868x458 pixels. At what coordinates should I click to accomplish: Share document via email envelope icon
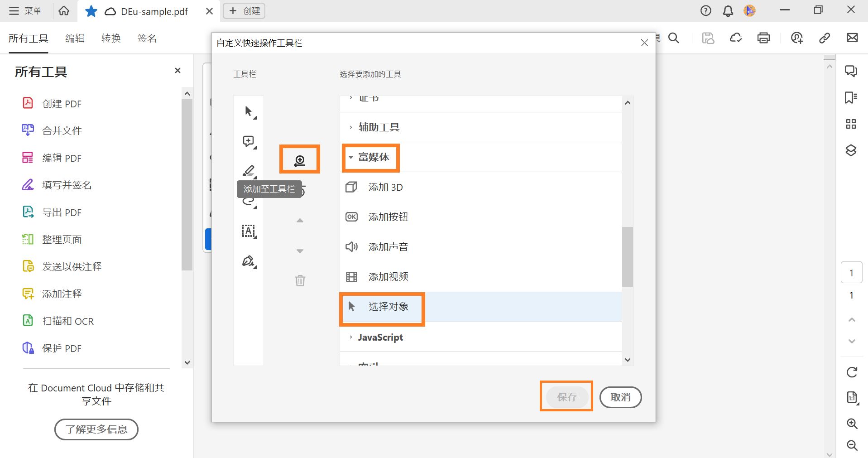pyautogui.click(x=852, y=38)
